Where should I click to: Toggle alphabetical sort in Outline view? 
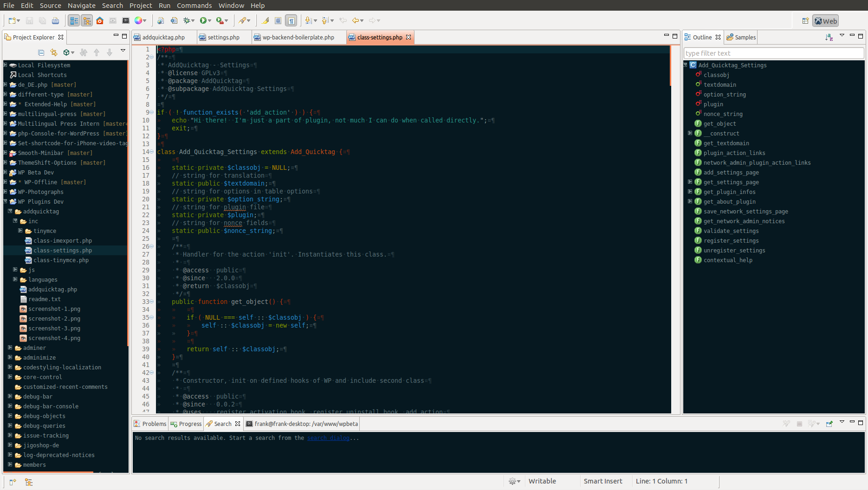click(829, 37)
